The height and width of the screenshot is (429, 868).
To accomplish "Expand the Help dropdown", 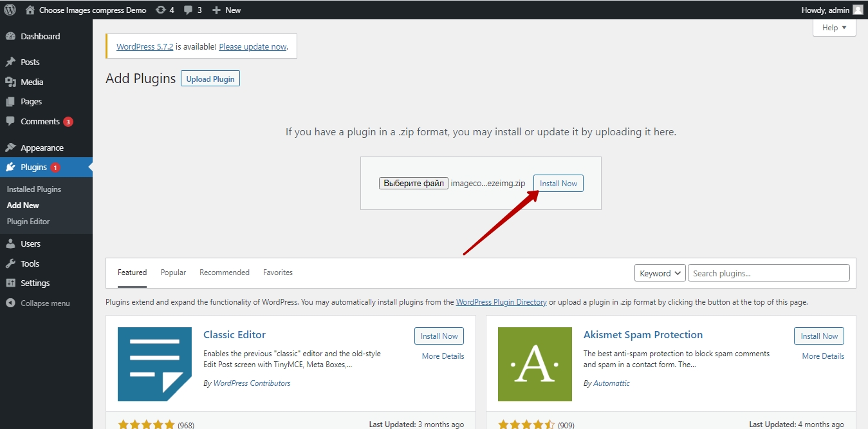I will point(835,28).
